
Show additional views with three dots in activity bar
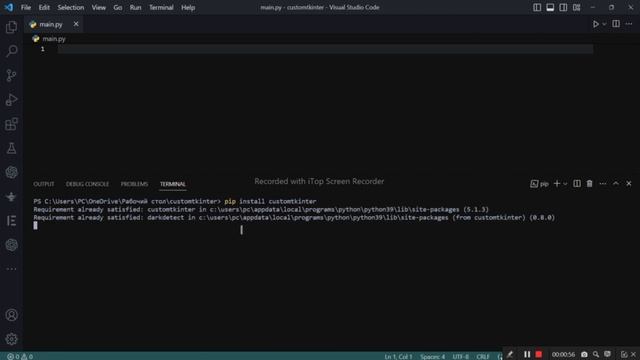[x=11, y=269]
